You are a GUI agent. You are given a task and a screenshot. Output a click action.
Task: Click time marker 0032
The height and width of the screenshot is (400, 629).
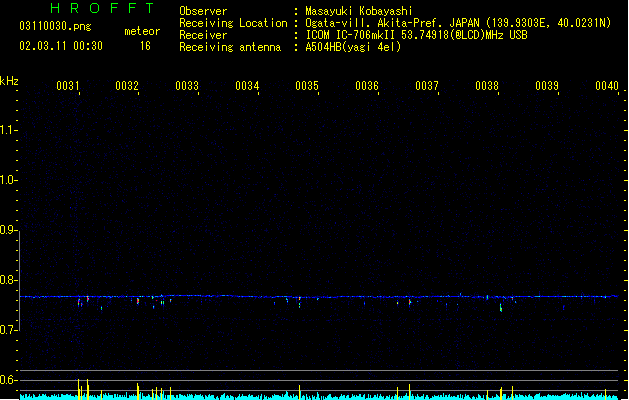pyautogui.click(x=127, y=86)
